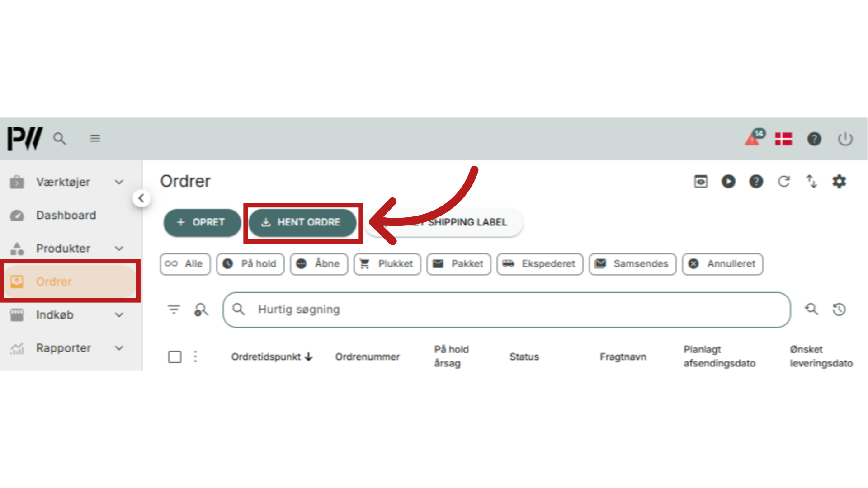Open global search magnifier in top bar
Screen dimensions: 868x488
(60, 138)
